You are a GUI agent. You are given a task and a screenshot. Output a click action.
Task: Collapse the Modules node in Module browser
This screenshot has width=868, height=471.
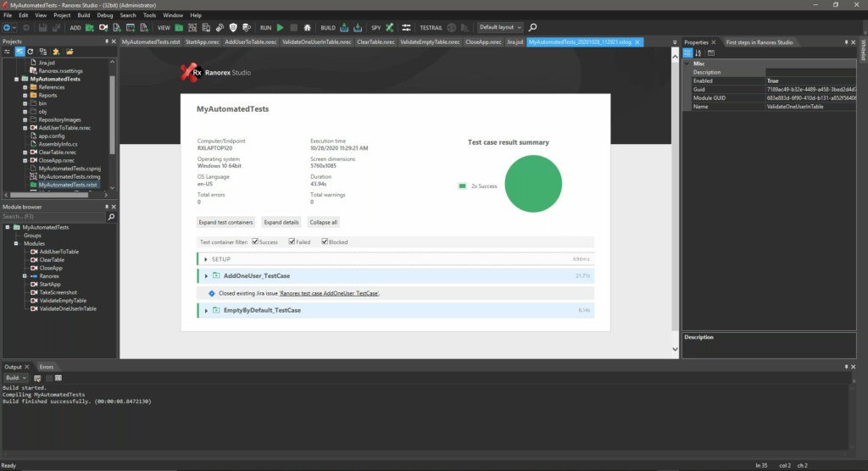(16, 243)
